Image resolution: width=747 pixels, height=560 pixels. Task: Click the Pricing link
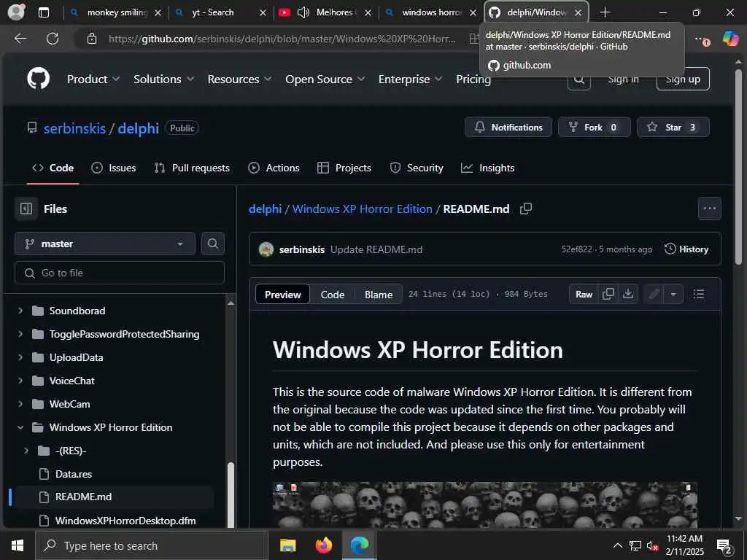(473, 79)
